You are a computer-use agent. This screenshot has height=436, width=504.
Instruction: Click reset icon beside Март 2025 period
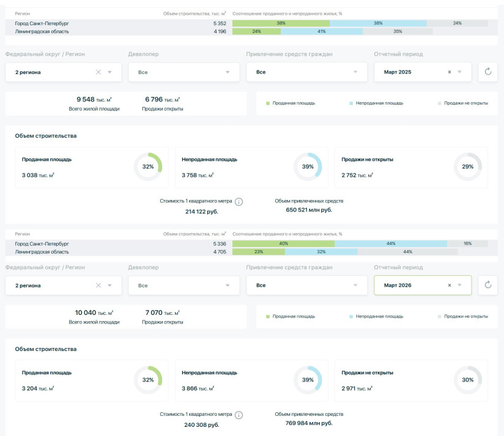point(487,72)
